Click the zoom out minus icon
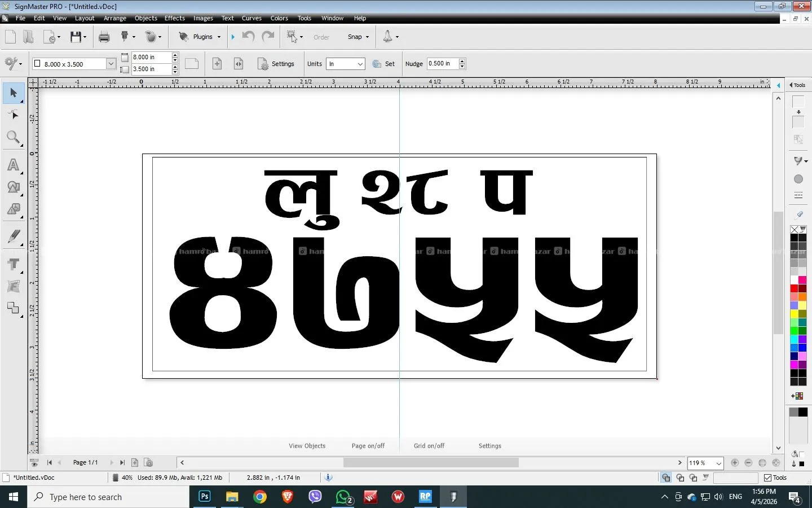 (x=748, y=463)
